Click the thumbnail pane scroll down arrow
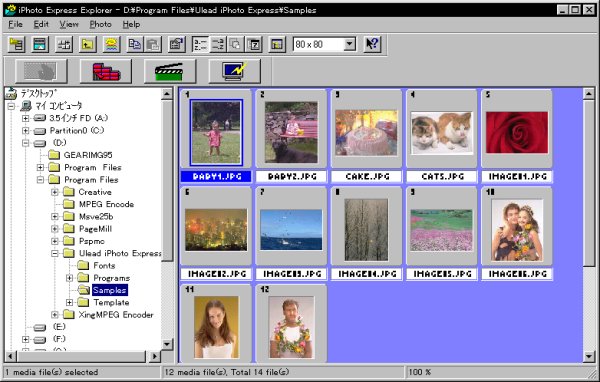Screen dimensions: 600x382 pyautogui.click(x=589, y=357)
